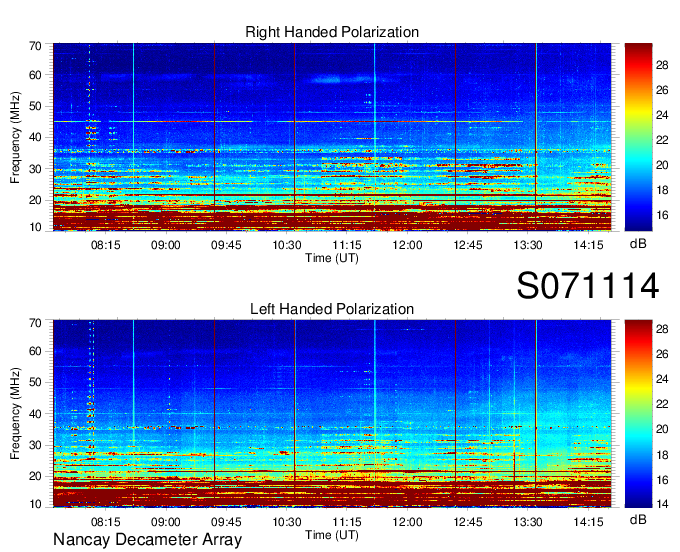Image resolution: width=680 pixels, height=552 pixels.
Task: Click the 22 dB mark on the bottom colorbar
Action: [662, 405]
